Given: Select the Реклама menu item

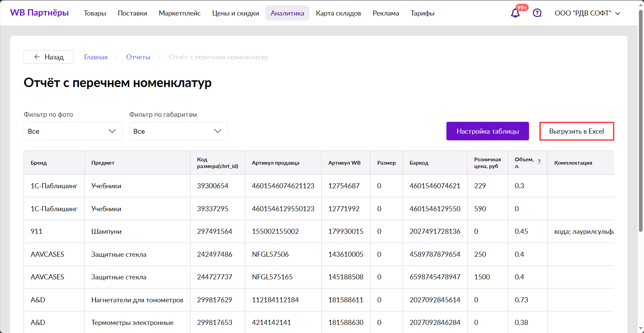Looking at the screenshot, I should [386, 13].
